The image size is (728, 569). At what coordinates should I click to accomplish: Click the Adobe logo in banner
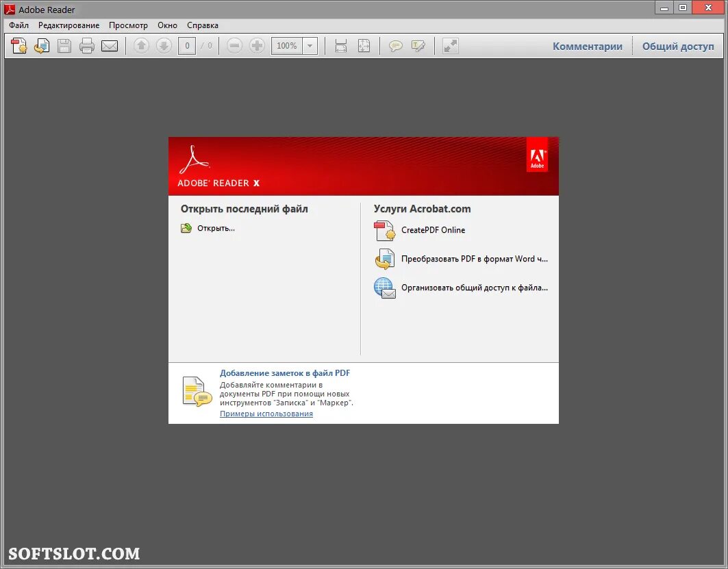(x=537, y=155)
